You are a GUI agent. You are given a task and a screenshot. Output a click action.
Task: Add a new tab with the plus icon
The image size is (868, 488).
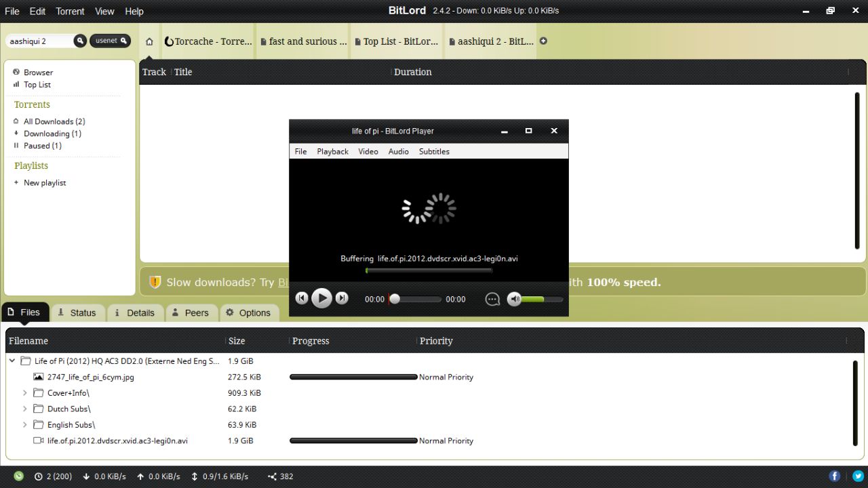click(x=543, y=41)
